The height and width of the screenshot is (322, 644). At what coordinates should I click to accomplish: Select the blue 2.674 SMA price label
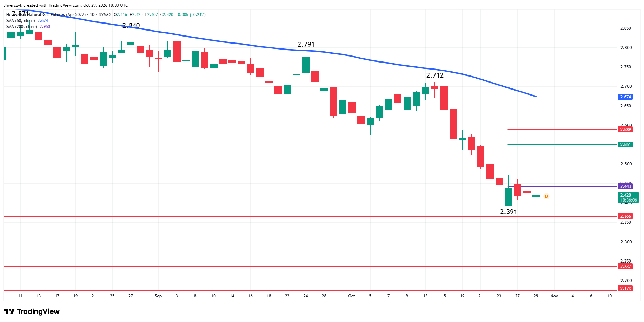[625, 97]
